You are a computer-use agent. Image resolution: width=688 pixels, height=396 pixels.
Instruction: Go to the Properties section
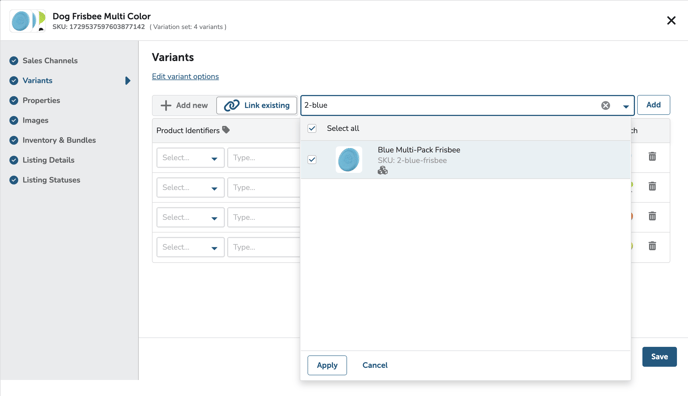click(x=41, y=100)
